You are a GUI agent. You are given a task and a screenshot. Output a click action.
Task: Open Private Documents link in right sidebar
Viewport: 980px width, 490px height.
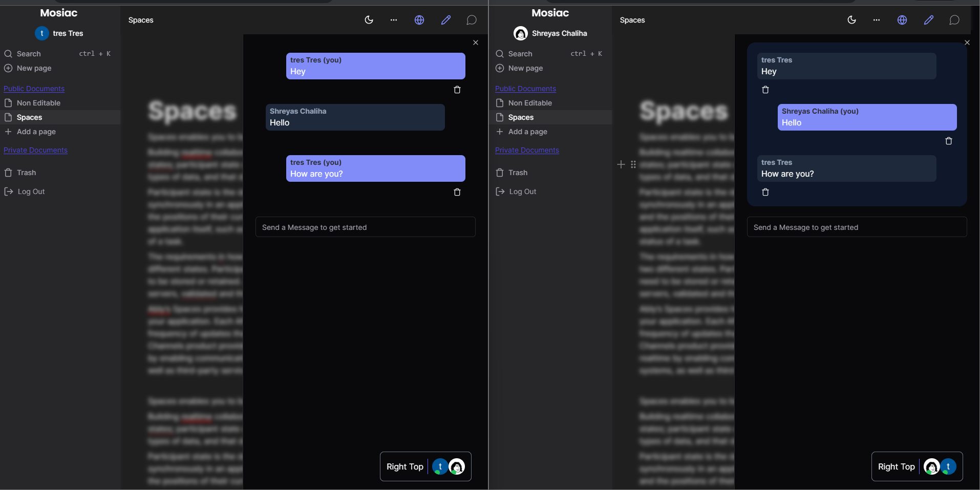click(x=527, y=150)
